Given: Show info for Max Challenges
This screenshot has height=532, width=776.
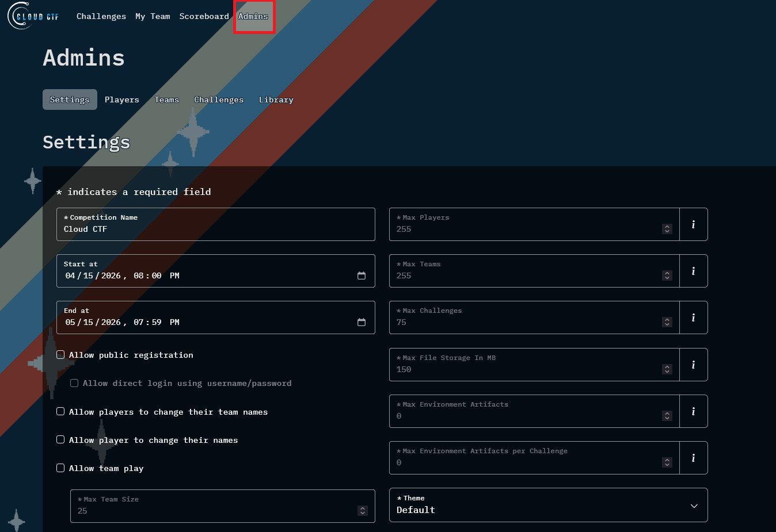Looking at the screenshot, I should 694,317.
